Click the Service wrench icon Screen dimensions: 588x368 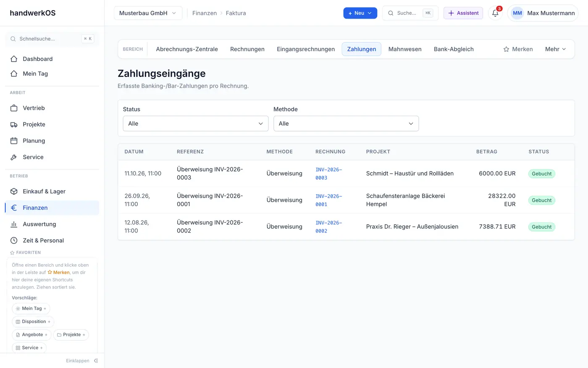tap(14, 157)
